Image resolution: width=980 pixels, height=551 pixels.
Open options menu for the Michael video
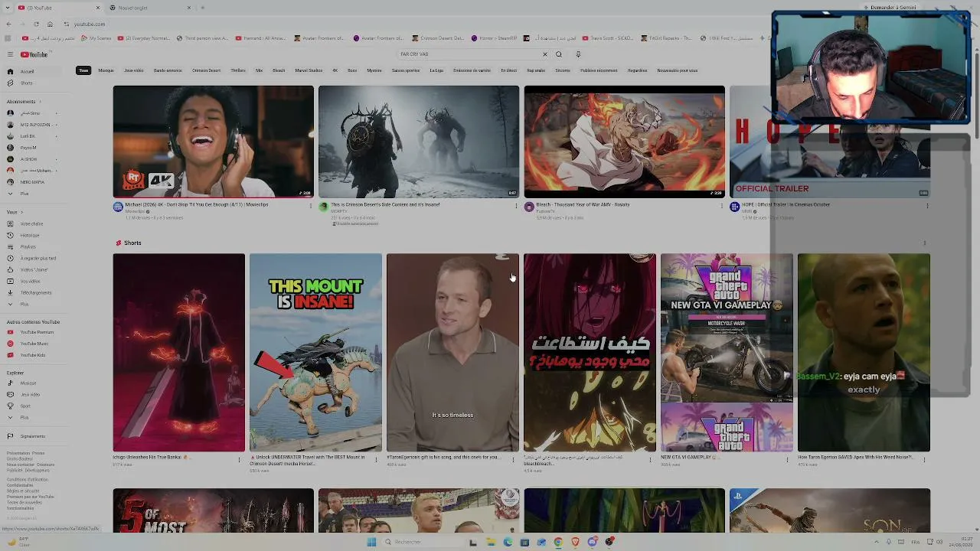coord(311,206)
